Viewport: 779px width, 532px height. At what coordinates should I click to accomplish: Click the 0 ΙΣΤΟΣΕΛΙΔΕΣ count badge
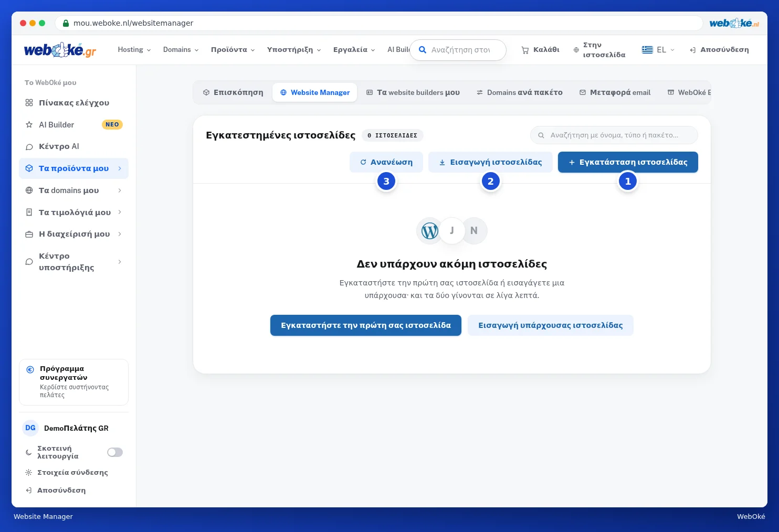coord(392,135)
